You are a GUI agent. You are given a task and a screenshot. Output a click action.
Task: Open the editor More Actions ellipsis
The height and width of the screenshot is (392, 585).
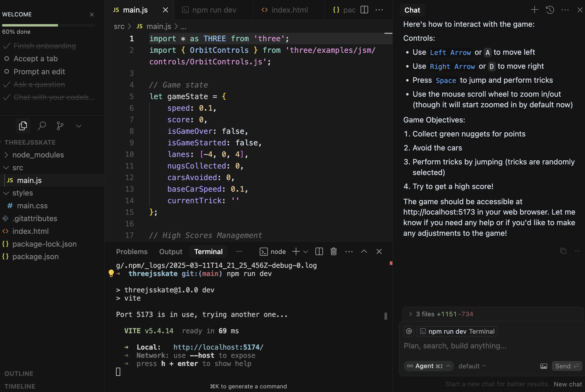coord(379,10)
